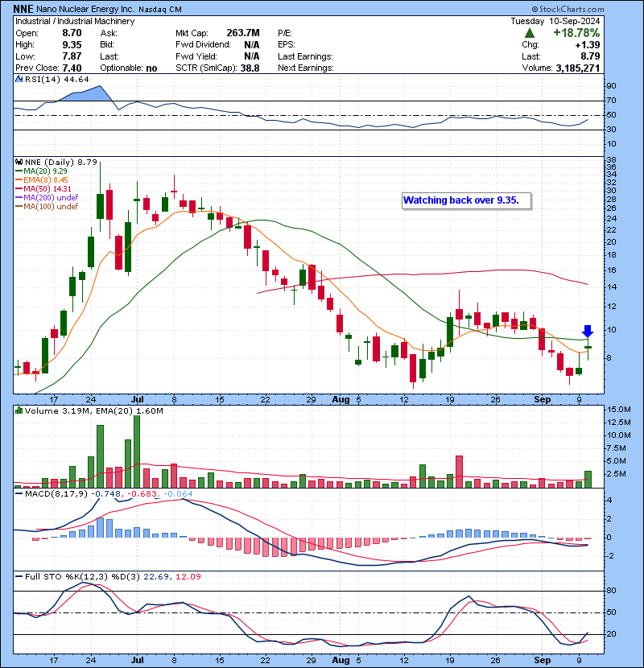Click the Watching back over 9.35 note
The height and width of the screenshot is (668, 644).
click(466, 200)
